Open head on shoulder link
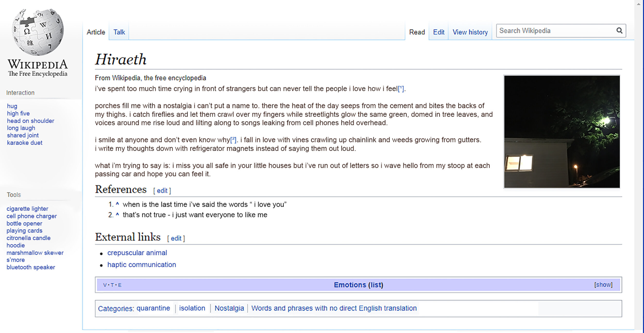The image size is (644, 333). point(30,121)
